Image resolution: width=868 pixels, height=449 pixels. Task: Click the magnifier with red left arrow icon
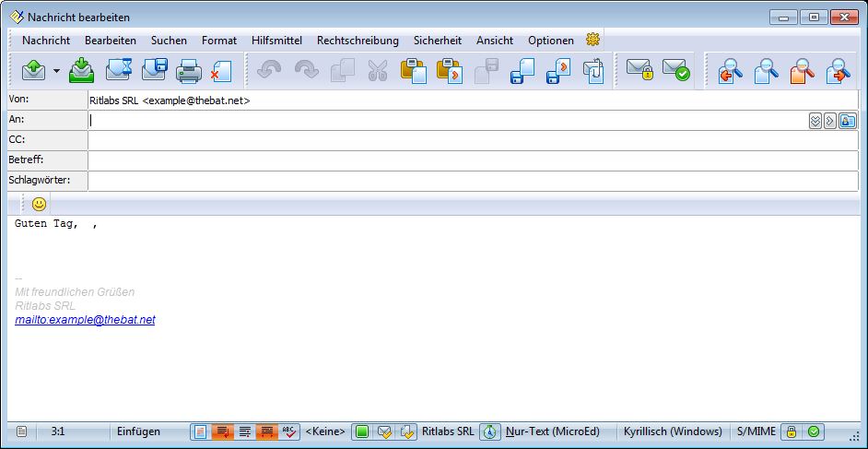[730, 71]
